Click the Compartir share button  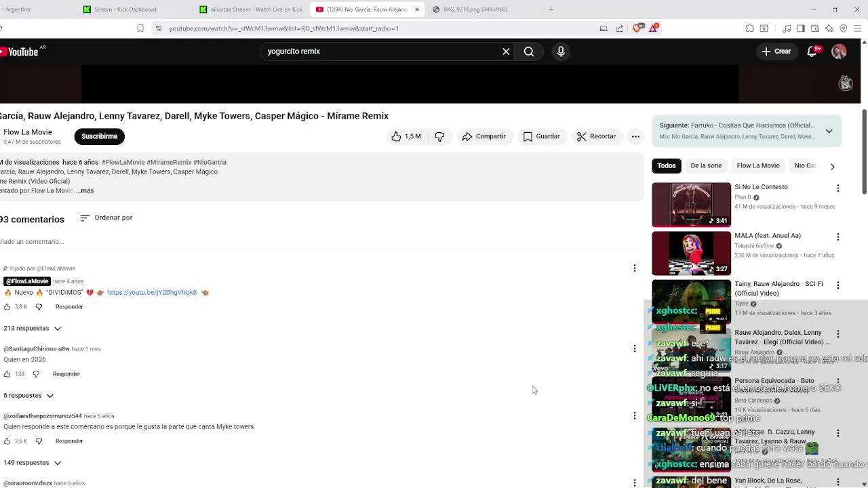point(484,136)
